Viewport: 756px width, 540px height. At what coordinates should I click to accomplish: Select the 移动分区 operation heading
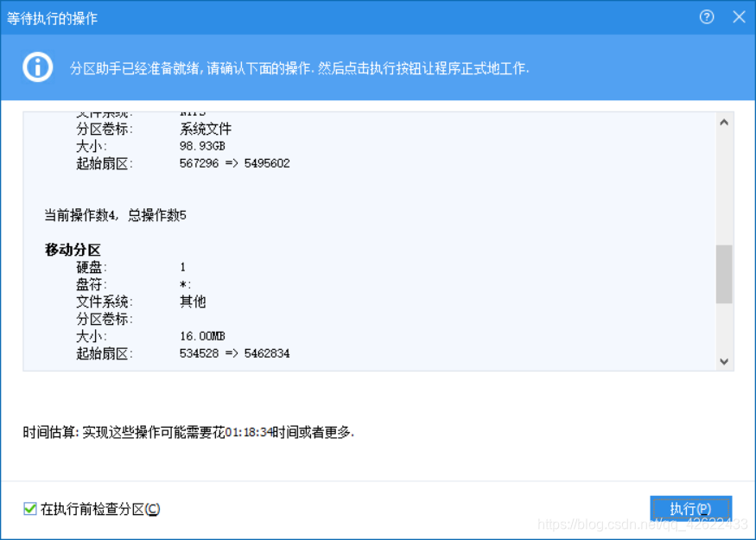click(73, 250)
